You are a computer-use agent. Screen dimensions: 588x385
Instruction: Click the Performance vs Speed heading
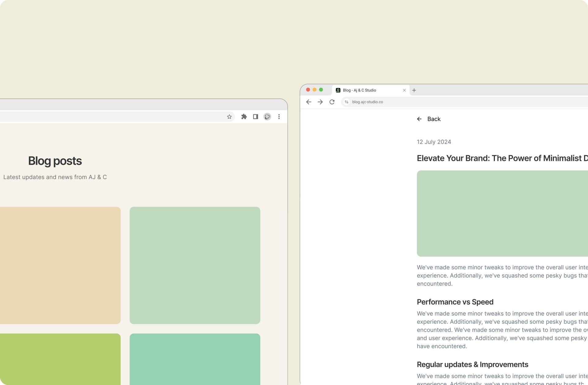tap(455, 302)
